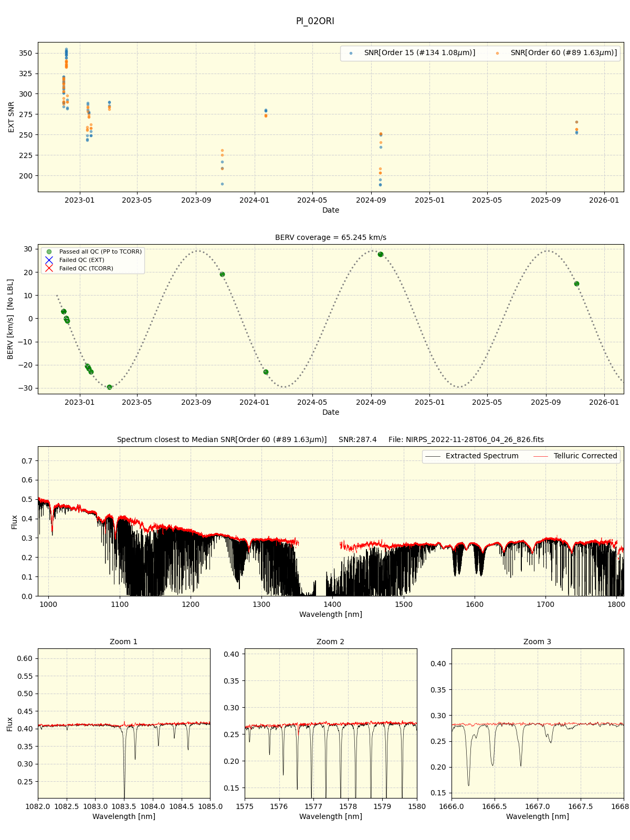Click the 1578 tick label in Zoom 2
Image resolution: width=630 pixels, height=840 pixels.
tap(348, 806)
